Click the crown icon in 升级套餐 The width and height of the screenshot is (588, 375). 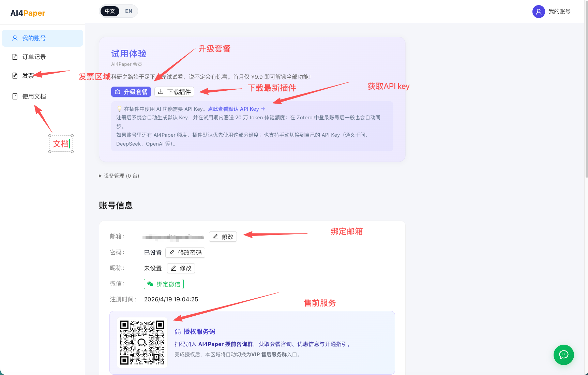tap(118, 92)
